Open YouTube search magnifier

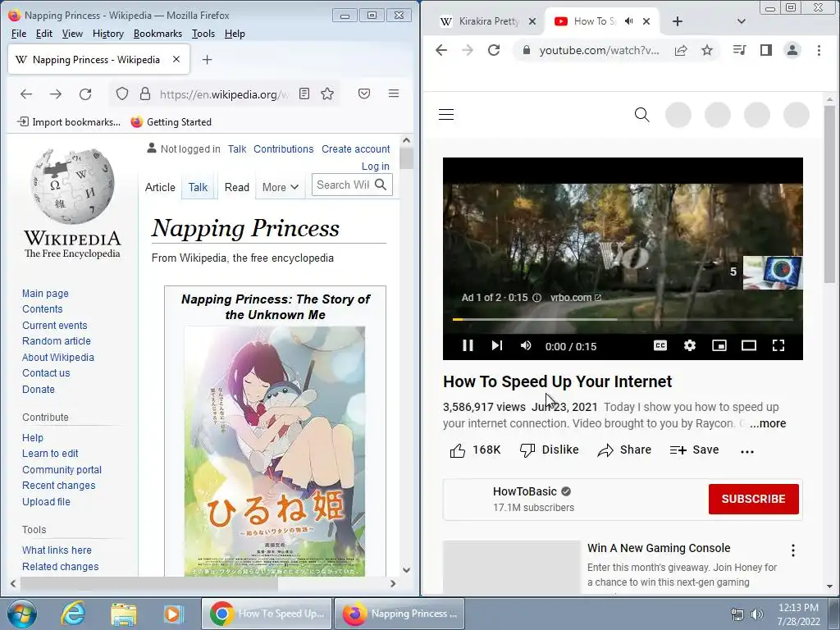coord(641,115)
